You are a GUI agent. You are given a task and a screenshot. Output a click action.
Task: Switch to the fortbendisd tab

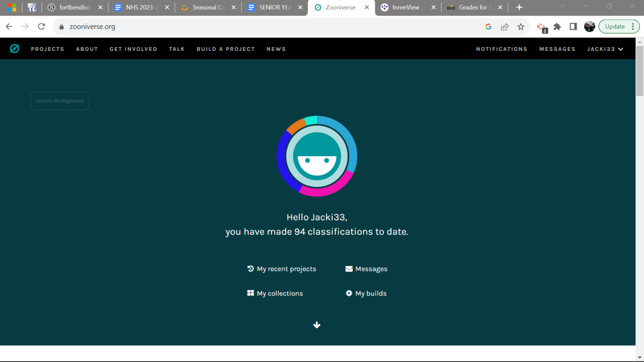click(74, 8)
